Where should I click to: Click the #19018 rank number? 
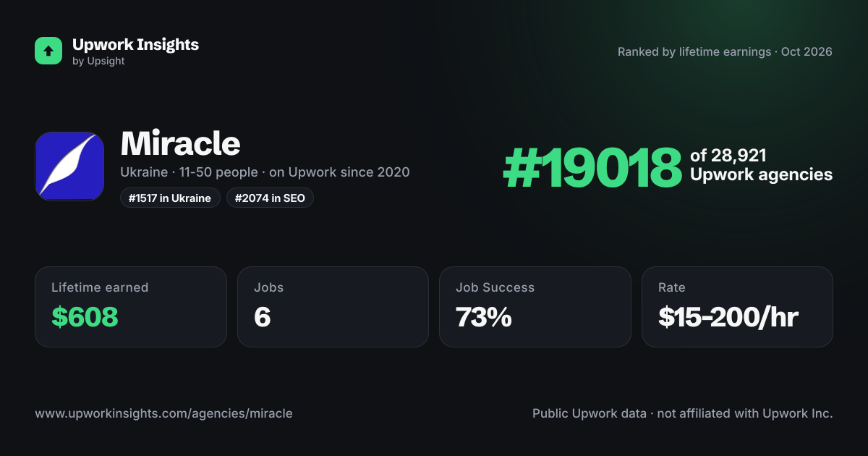coord(592,167)
